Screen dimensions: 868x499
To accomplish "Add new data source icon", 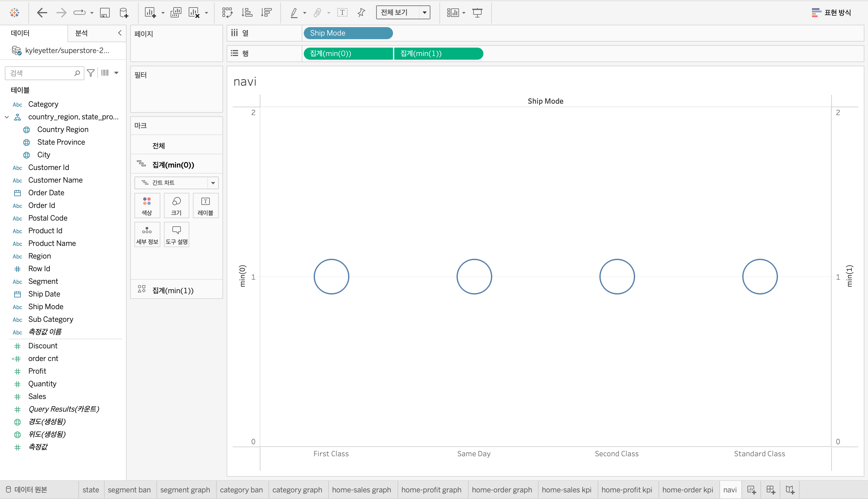I will coord(124,13).
